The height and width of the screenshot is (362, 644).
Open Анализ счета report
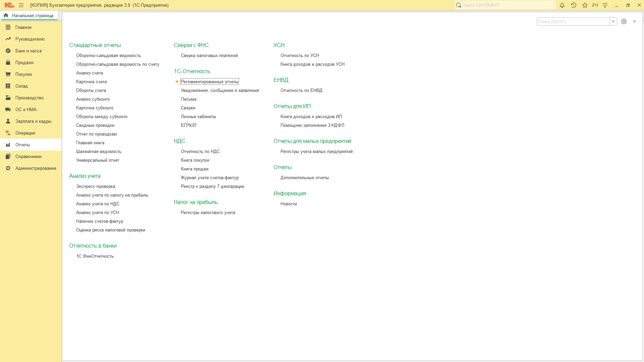[x=90, y=73]
